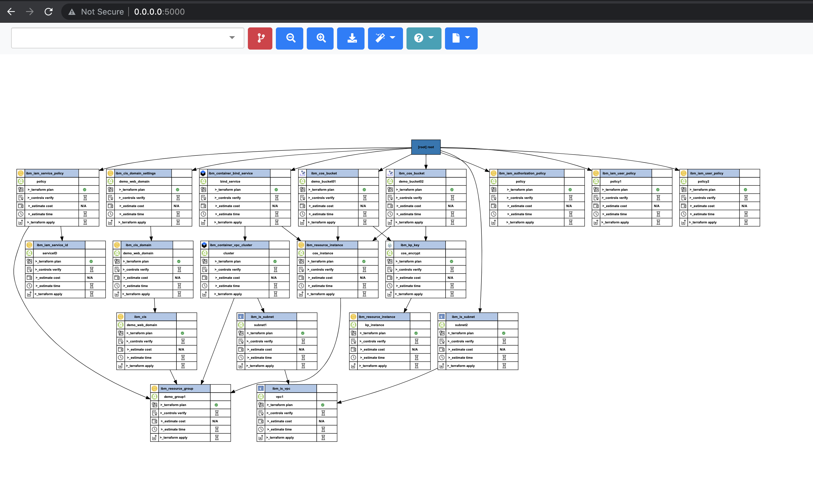Go back in browser history
Viewport: 813px width, 504px height.
coord(11,12)
